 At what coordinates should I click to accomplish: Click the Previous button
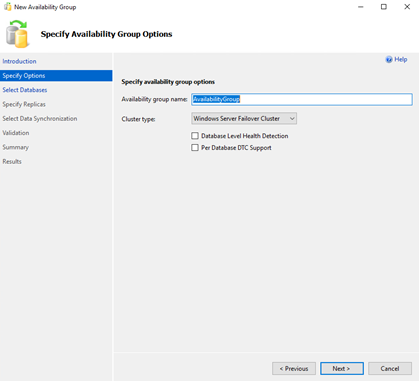pyautogui.click(x=294, y=368)
